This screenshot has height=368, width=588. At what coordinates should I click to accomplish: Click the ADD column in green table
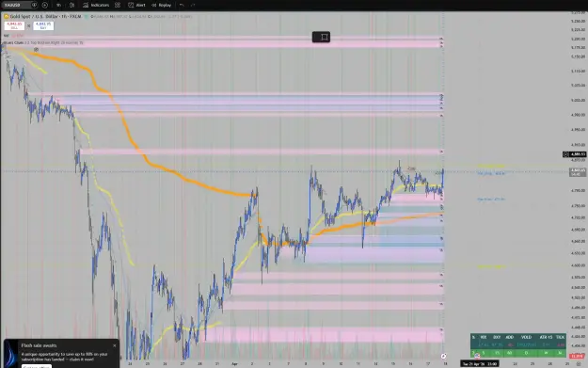pyautogui.click(x=510, y=337)
